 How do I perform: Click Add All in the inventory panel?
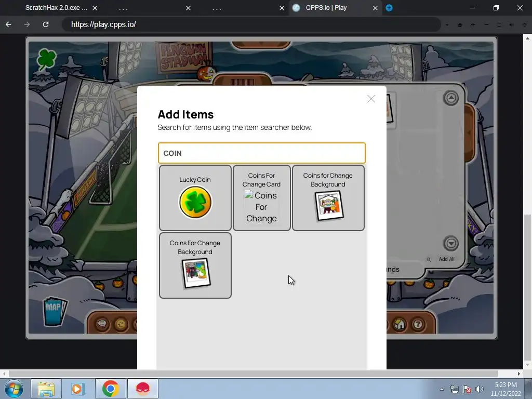point(446,259)
